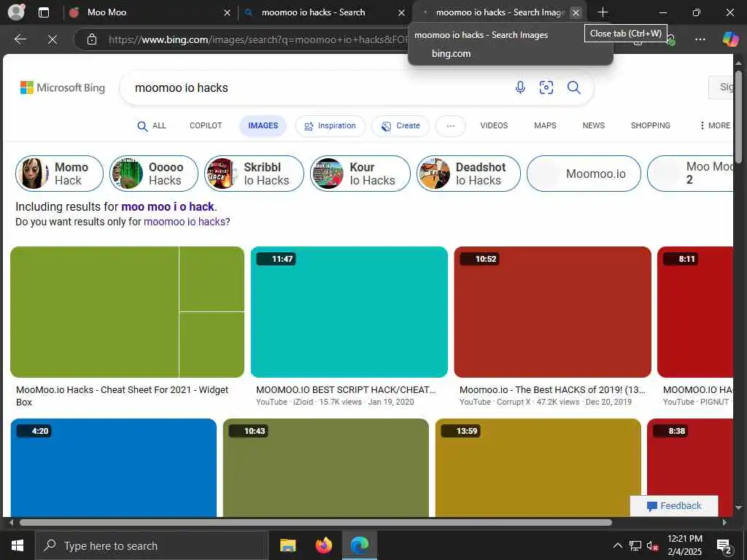Viewport: 747px width, 560px height.
Task: Select the Moomoo.io suggestion chip
Action: coord(584,174)
